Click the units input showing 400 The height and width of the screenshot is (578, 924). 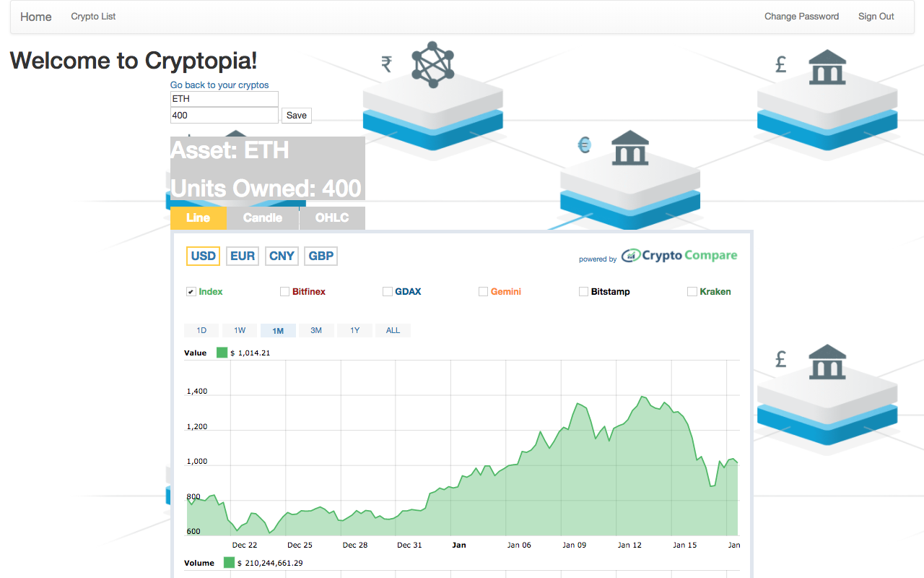pyautogui.click(x=225, y=115)
